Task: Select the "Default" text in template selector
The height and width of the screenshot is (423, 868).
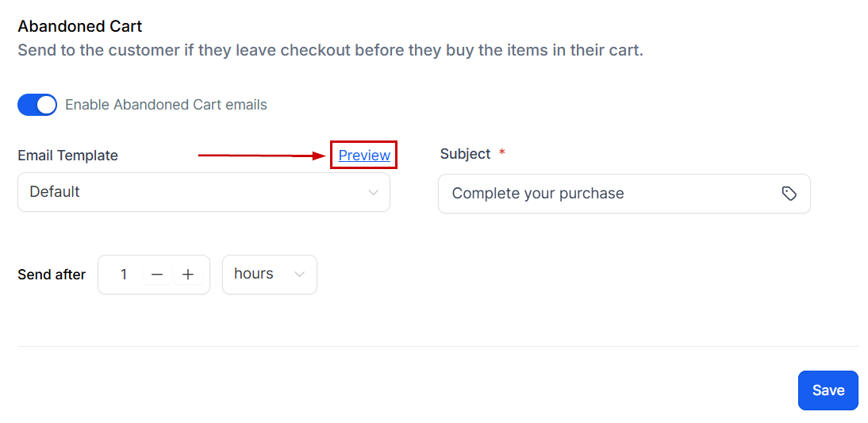Action: pos(55,192)
